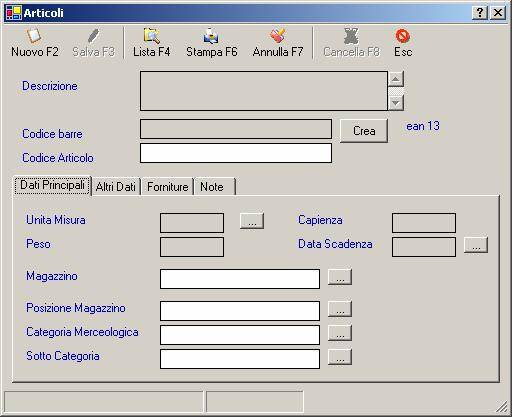This screenshot has width=513, height=419.
Task: Open the Magazzino lookup button
Action: coord(340,277)
